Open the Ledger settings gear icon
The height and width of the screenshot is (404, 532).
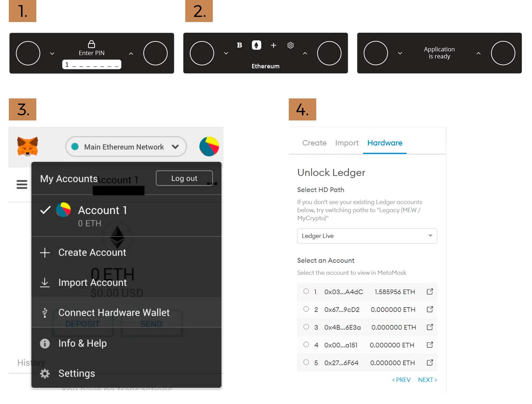click(291, 45)
